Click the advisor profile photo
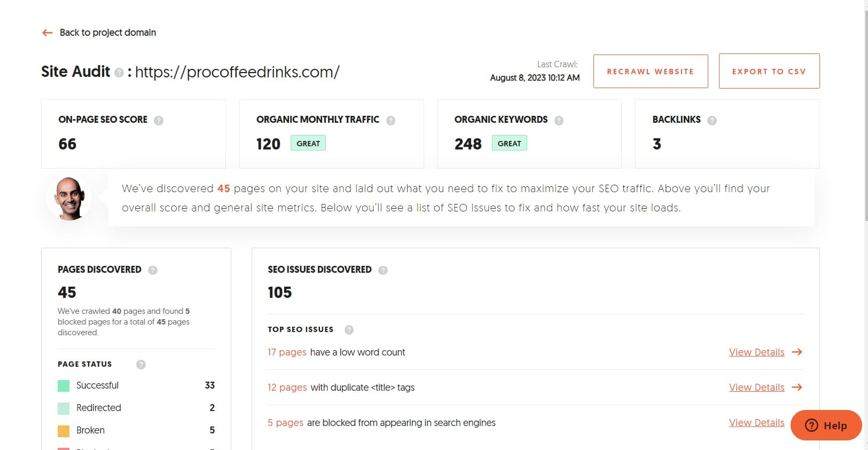This screenshot has width=868, height=450. pos(69,199)
